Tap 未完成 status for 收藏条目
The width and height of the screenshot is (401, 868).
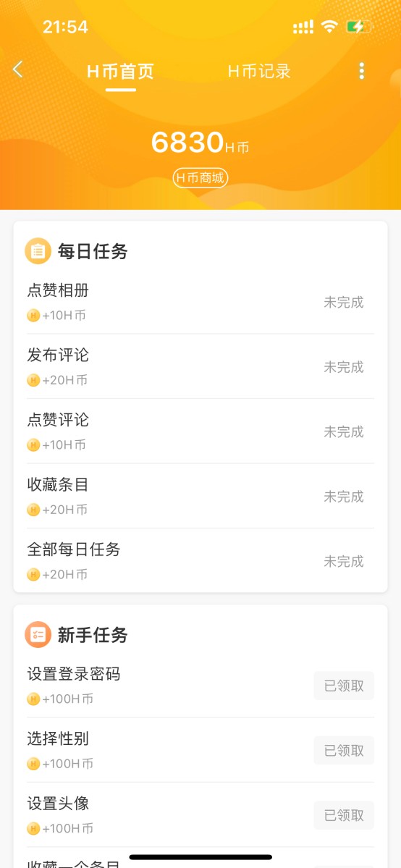[x=344, y=497]
